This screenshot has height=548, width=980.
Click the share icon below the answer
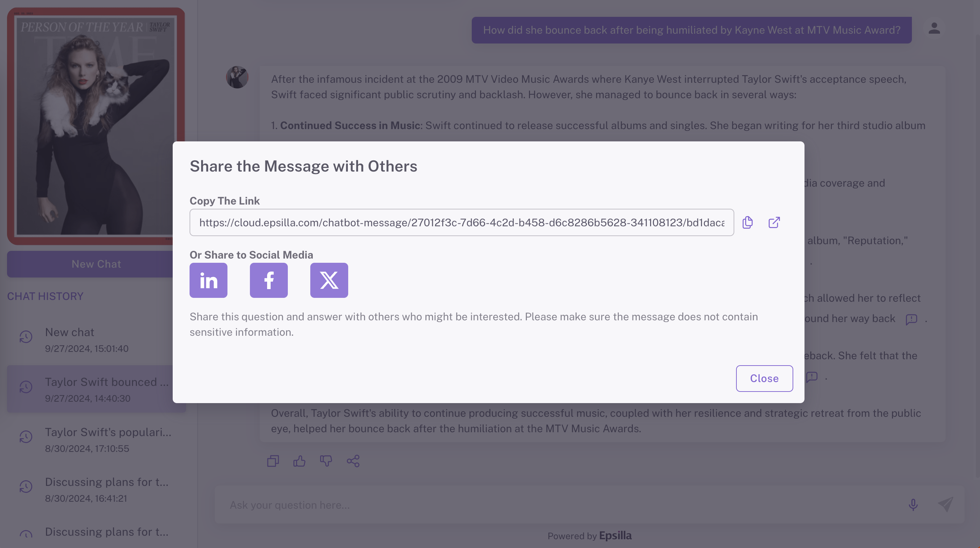[x=353, y=461]
